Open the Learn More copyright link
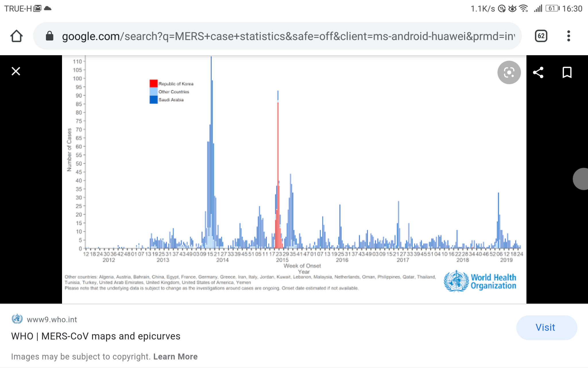The image size is (588, 368). [x=175, y=356]
